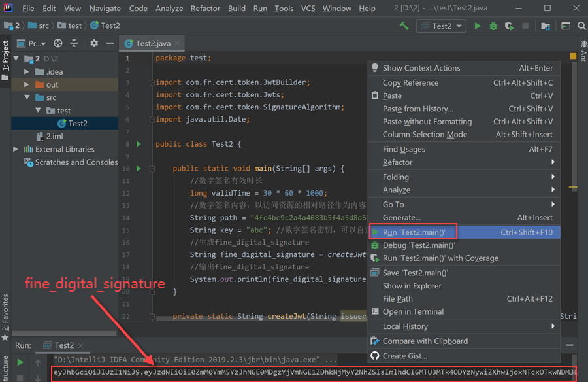Expand the .idea folder
The height and width of the screenshot is (382, 588).
26,72
